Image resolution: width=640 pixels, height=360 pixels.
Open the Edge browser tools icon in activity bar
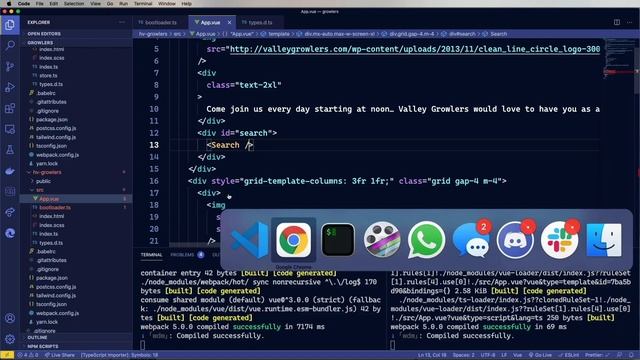[10, 233]
